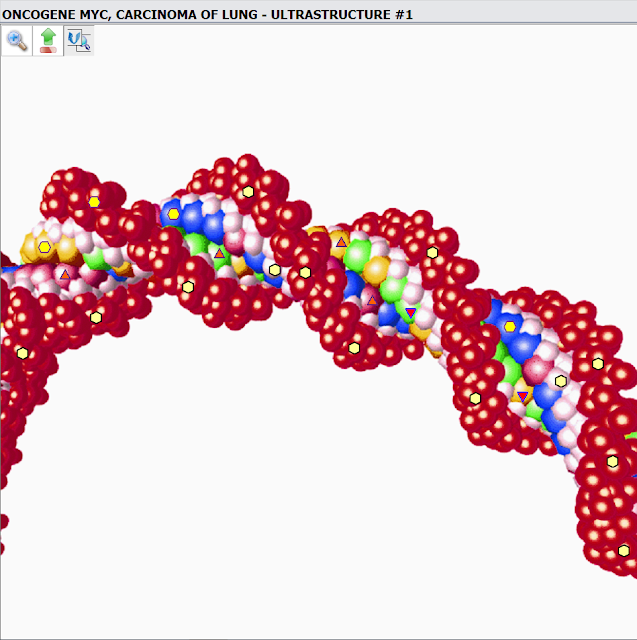Click the green up-arrow level icon

[48, 40]
